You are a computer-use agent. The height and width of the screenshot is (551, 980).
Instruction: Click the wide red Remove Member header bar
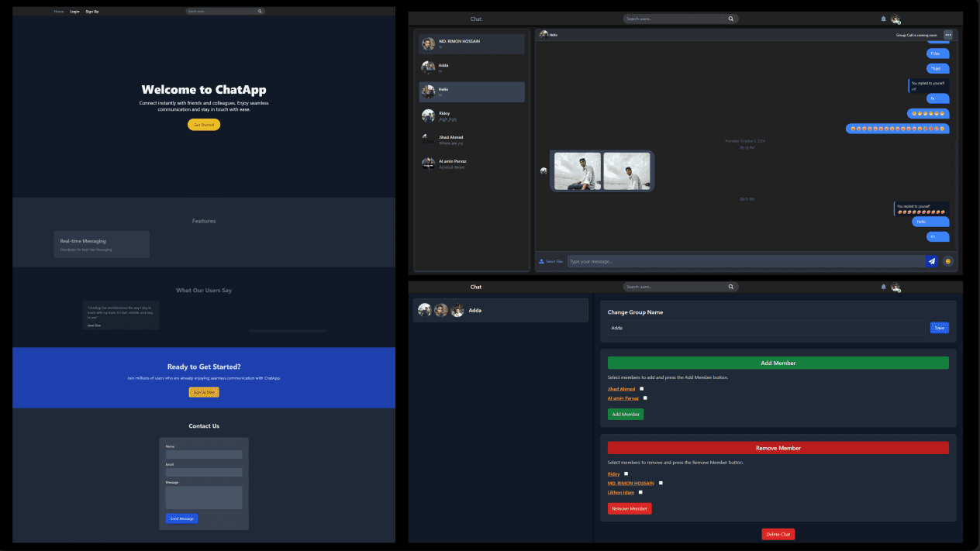(778, 448)
